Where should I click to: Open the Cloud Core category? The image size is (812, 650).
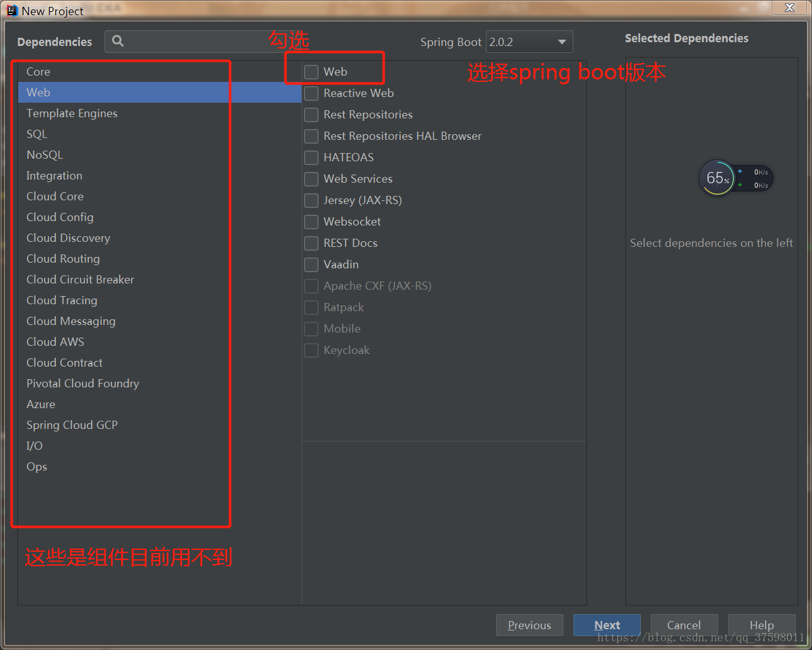159,197
